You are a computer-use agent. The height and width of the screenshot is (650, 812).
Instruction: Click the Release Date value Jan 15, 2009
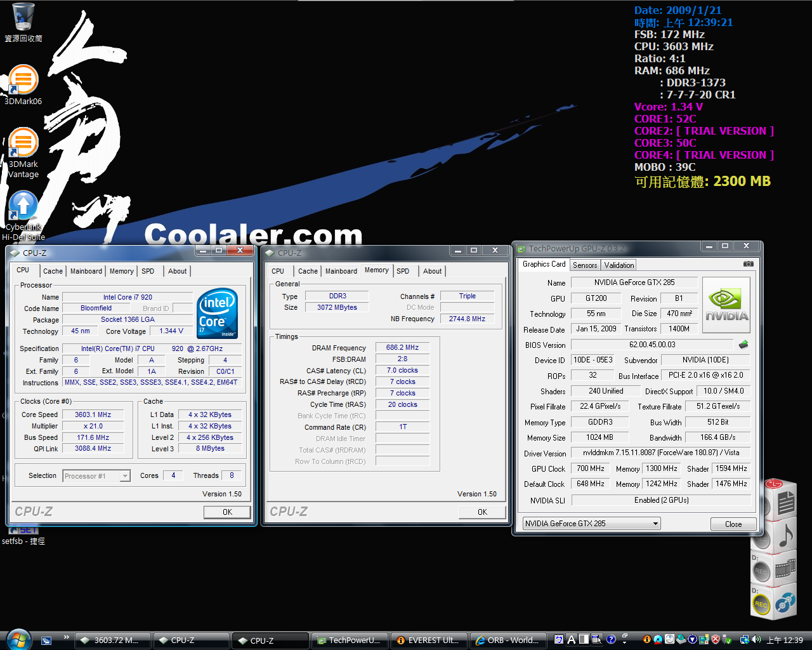(x=596, y=329)
